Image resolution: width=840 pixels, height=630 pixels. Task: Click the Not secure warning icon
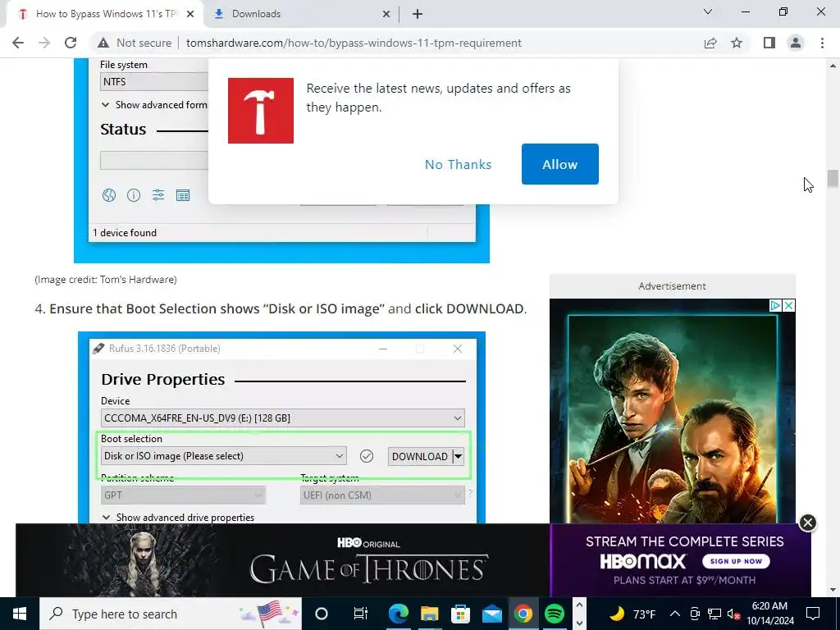pyautogui.click(x=103, y=43)
